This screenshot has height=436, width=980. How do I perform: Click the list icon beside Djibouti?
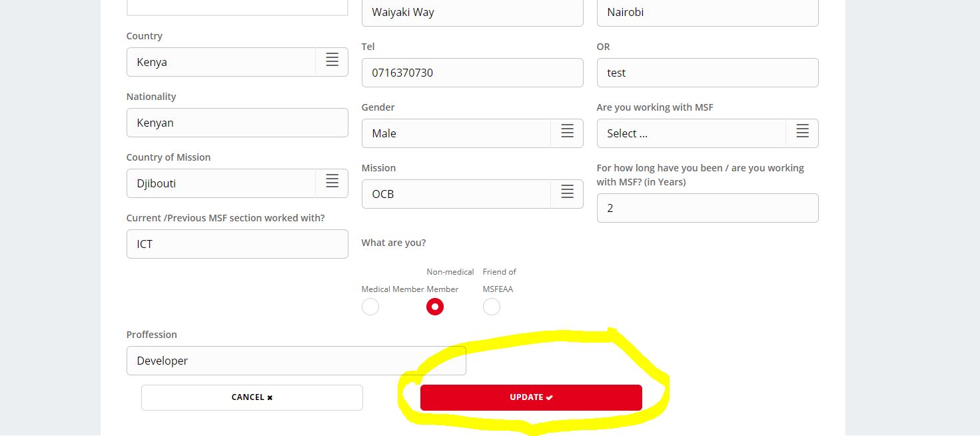[332, 183]
